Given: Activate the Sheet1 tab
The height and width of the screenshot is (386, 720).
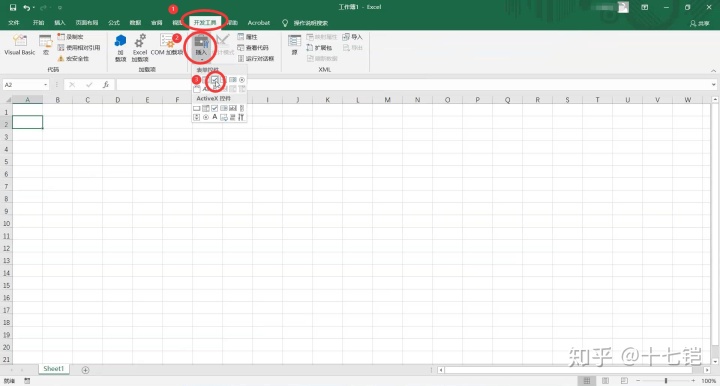Looking at the screenshot, I should coord(54,369).
